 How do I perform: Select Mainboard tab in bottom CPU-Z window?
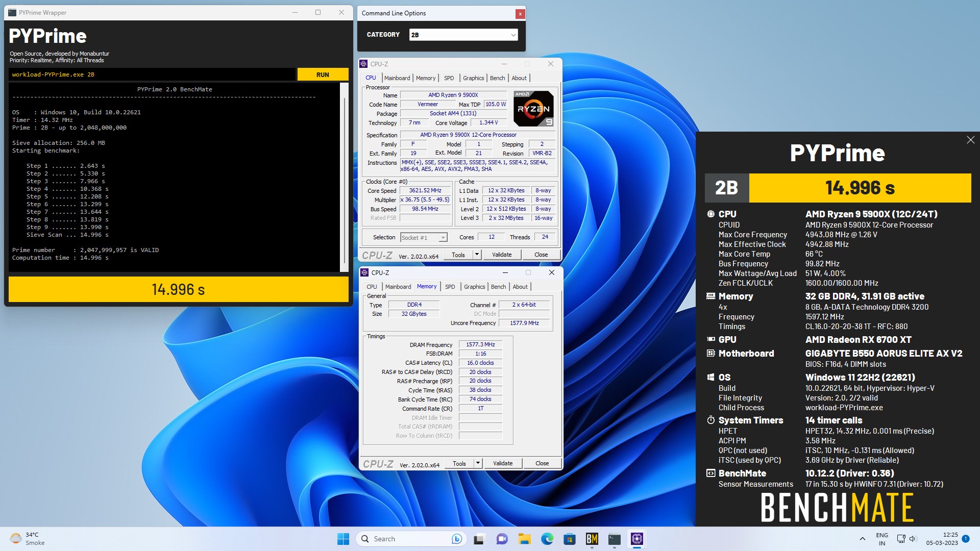coord(398,287)
